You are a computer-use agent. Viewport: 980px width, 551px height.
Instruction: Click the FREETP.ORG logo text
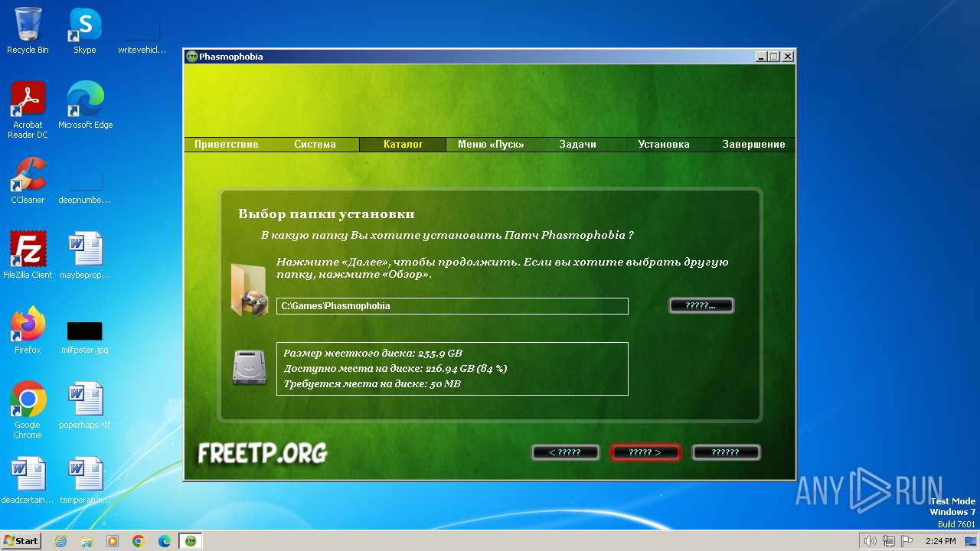click(263, 453)
